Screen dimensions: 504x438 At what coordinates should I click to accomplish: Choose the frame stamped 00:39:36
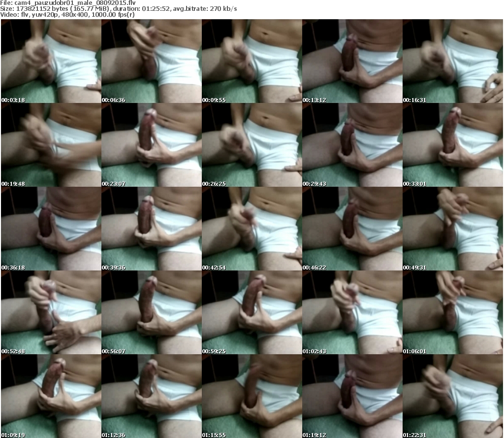(152, 229)
